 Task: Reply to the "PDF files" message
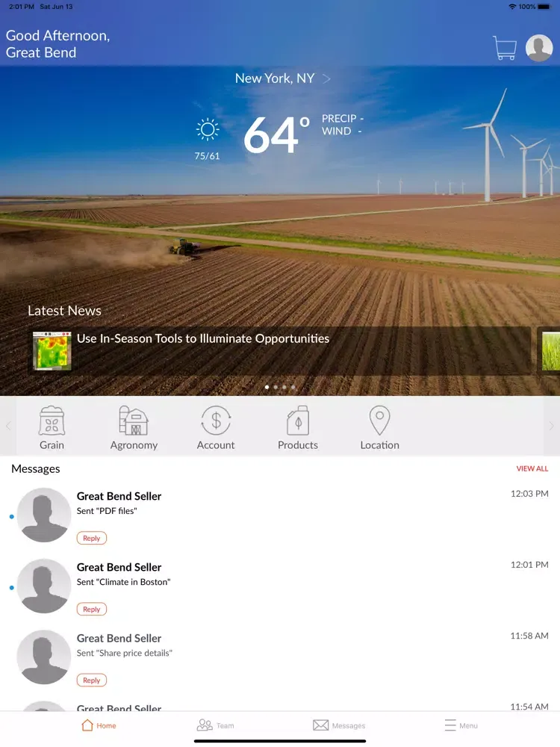91,538
